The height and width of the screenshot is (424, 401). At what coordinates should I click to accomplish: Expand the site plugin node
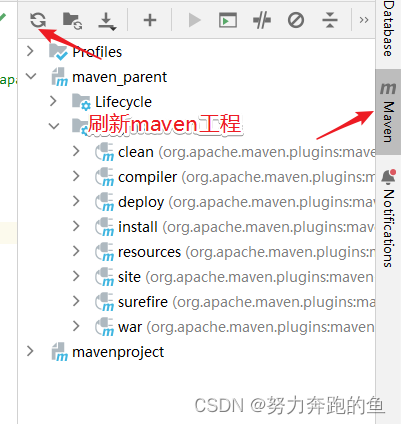[x=76, y=276]
